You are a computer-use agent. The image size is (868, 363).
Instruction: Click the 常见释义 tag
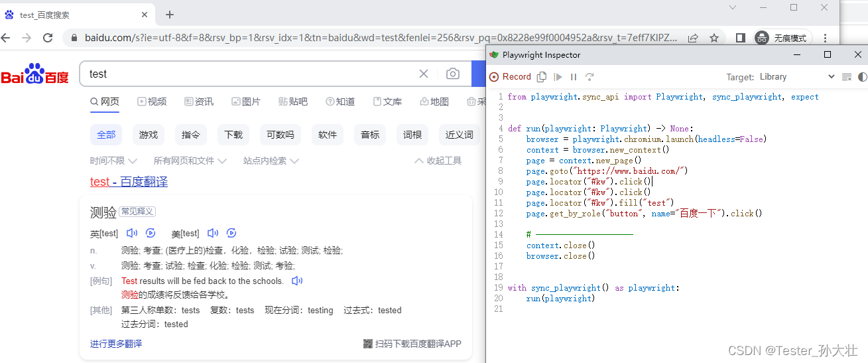(137, 212)
